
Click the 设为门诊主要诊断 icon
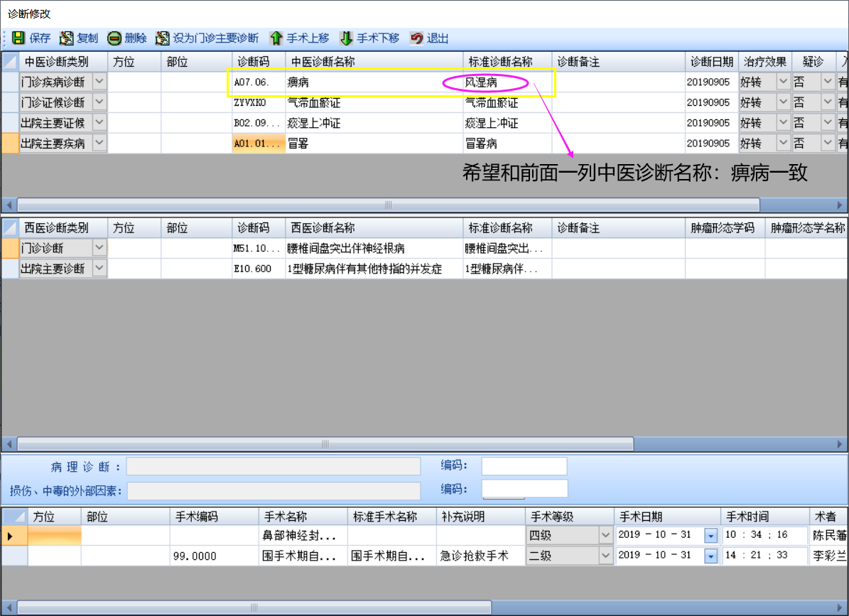coord(162,38)
